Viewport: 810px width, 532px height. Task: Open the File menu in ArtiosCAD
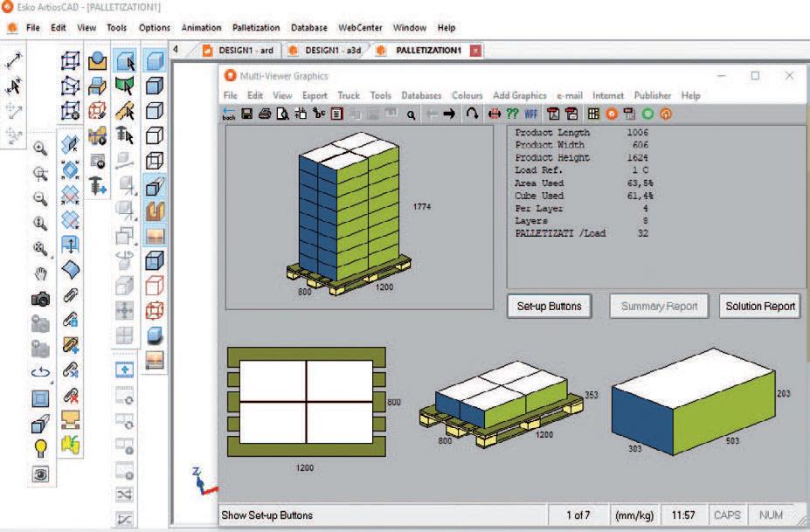pyautogui.click(x=33, y=27)
